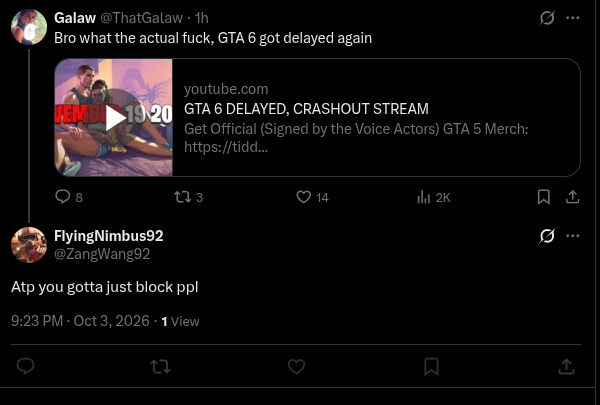Viewport: 600px width, 405px height.
Task: Bookmark FlyingNimbus92's reply
Action: [431, 367]
